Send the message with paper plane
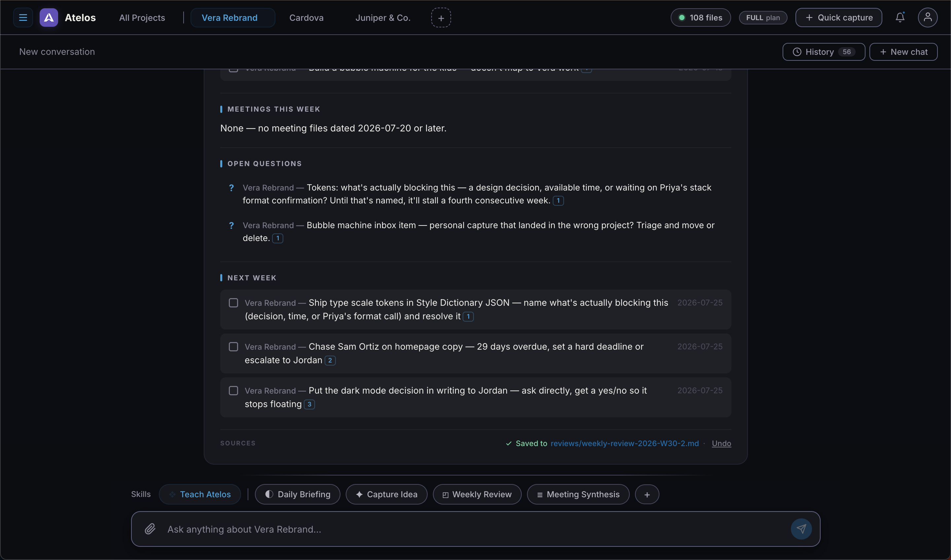 tap(801, 529)
